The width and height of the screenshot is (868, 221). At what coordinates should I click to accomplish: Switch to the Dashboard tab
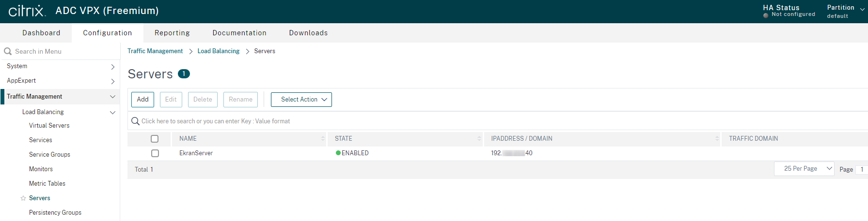tap(41, 33)
